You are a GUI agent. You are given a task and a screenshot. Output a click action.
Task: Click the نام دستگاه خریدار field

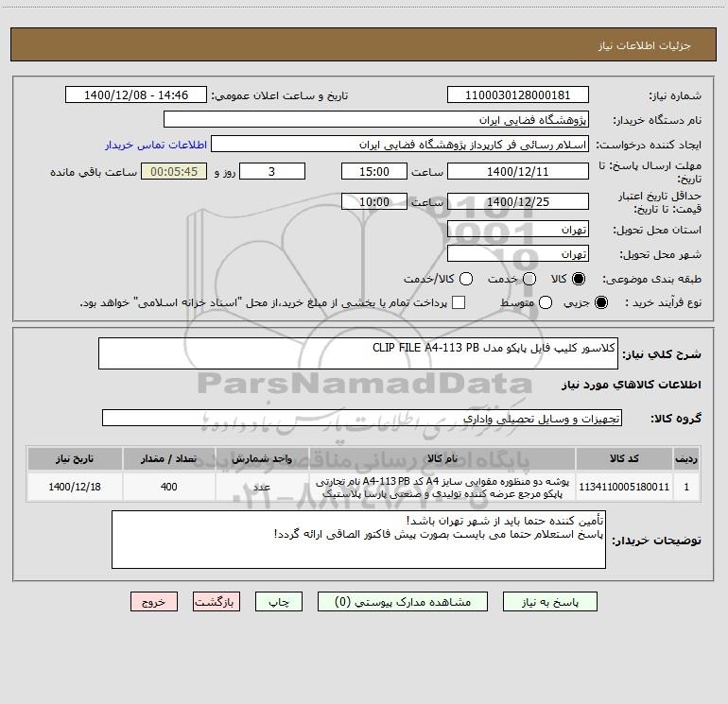(x=376, y=120)
